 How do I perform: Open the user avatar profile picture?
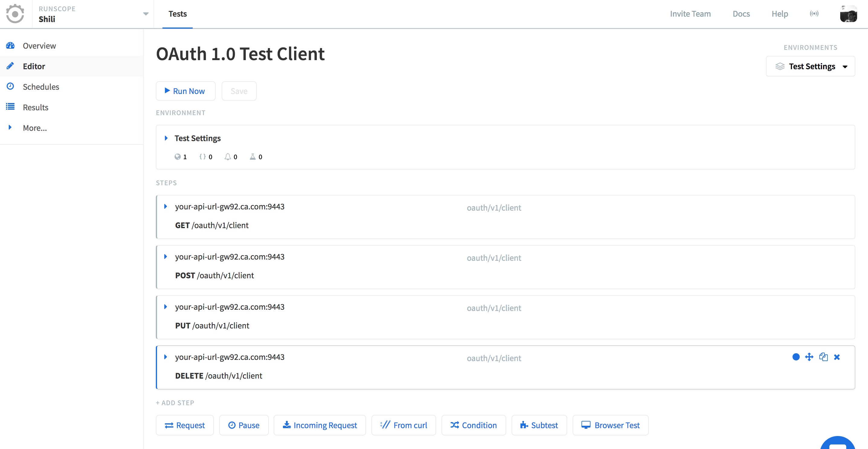pos(848,14)
